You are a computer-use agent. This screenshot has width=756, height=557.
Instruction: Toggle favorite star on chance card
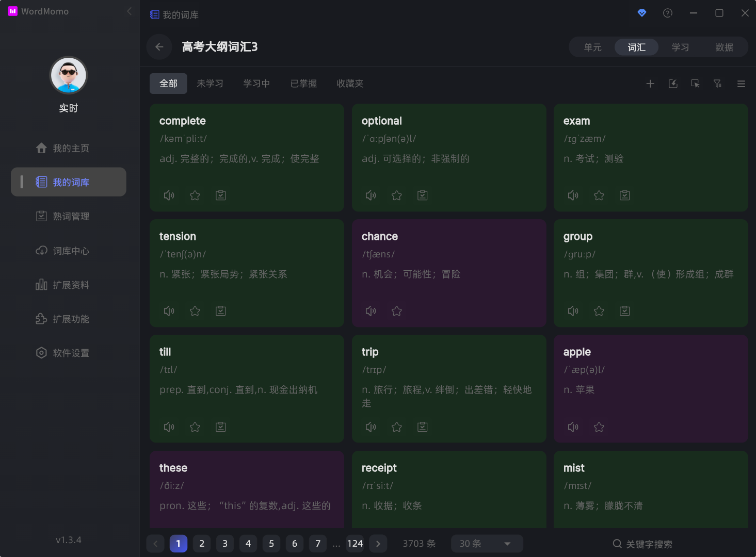tap(396, 311)
